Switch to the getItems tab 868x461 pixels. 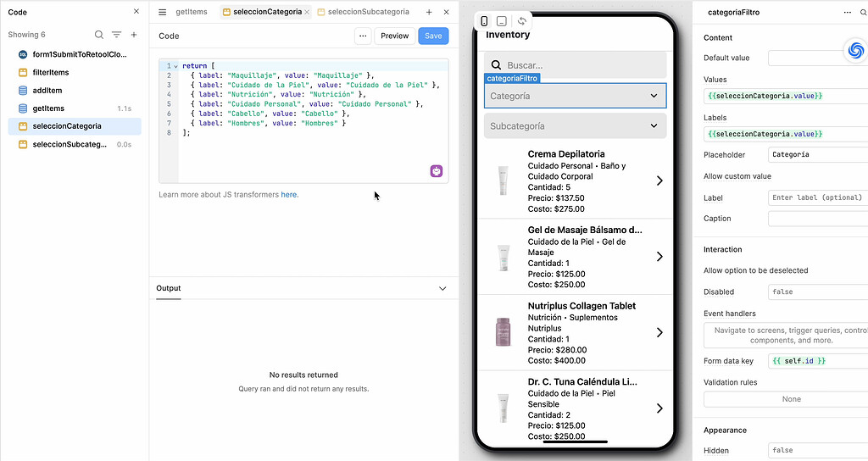click(x=191, y=12)
